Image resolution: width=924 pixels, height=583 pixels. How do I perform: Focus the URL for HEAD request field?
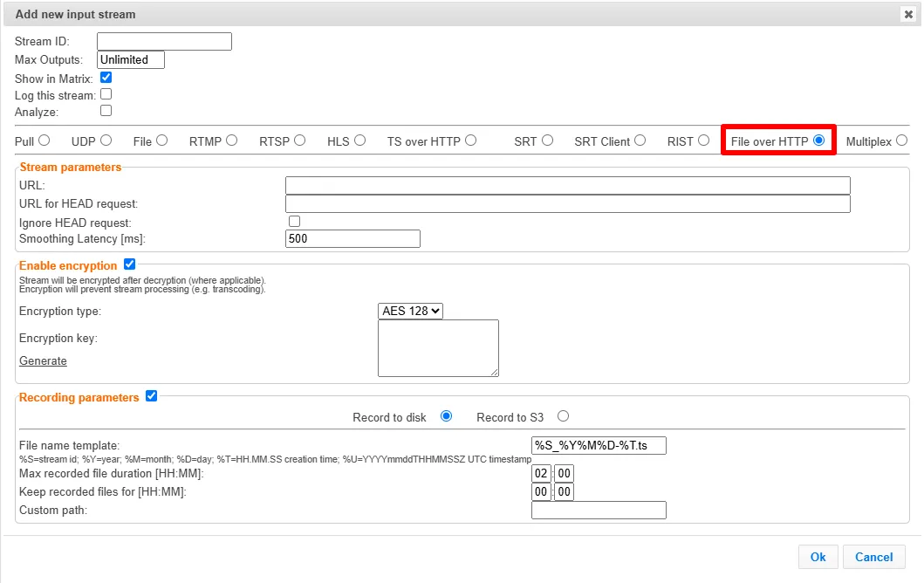pos(567,203)
